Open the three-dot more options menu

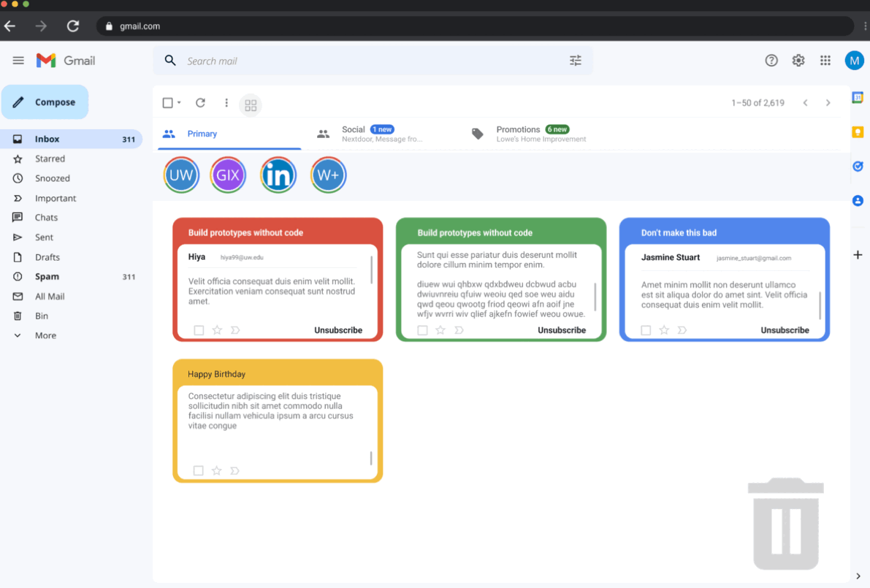pyautogui.click(x=226, y=103)
